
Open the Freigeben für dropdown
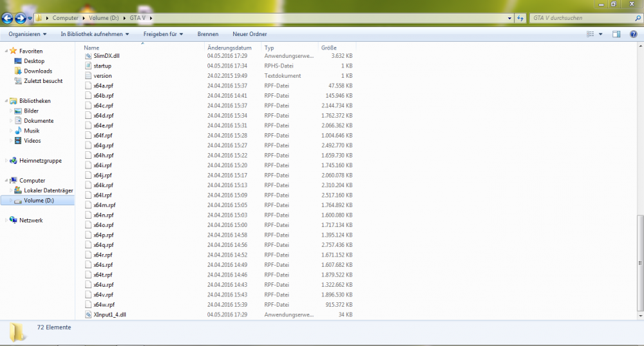pyautogui.click(x=163, y=34)
